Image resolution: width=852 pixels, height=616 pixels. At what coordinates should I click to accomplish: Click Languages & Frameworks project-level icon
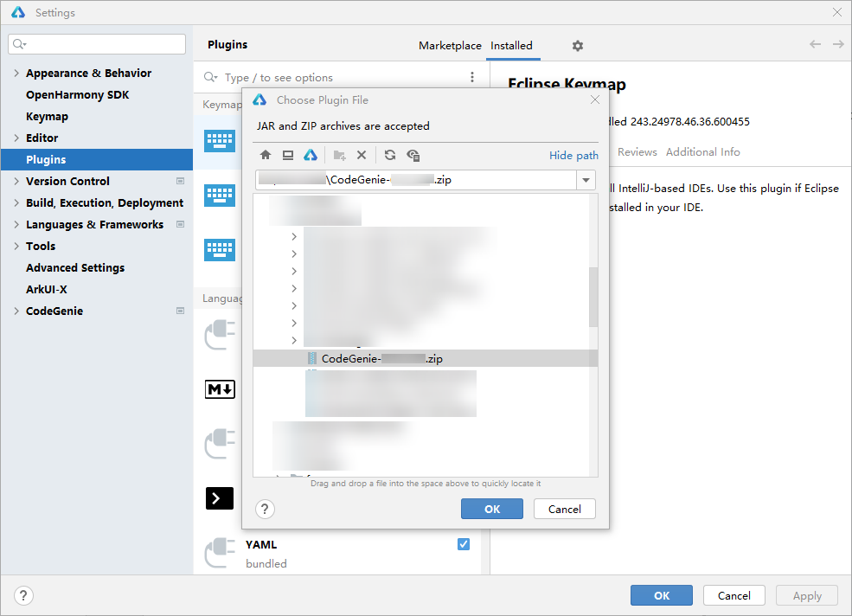point(181,224)
